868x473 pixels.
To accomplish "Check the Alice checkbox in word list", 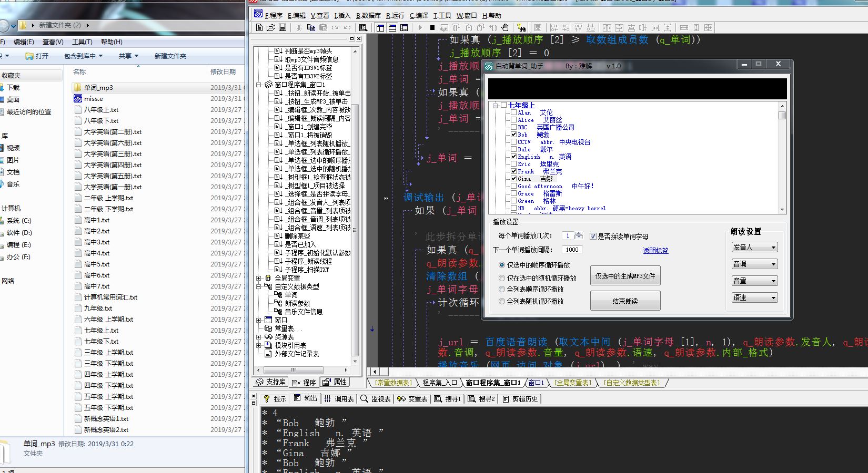I will (513, 120).
